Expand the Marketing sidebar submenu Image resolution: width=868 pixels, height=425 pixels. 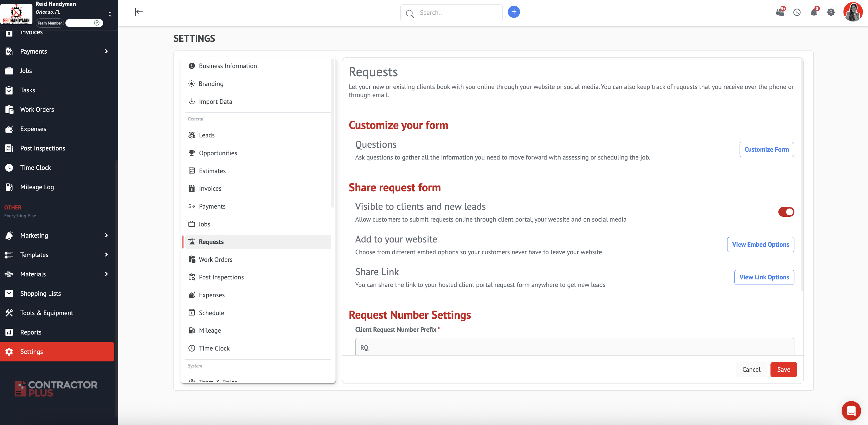[106, 235]
